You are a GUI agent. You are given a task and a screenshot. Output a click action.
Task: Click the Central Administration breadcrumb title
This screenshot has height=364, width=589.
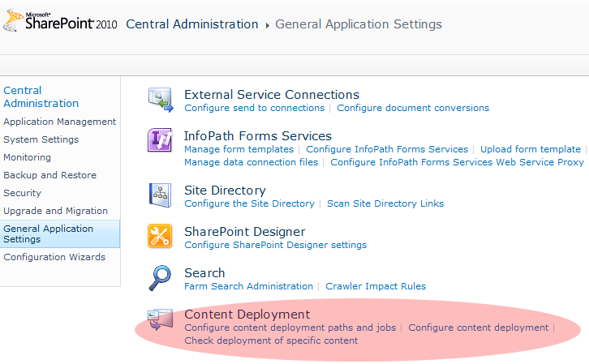(192, 24)
